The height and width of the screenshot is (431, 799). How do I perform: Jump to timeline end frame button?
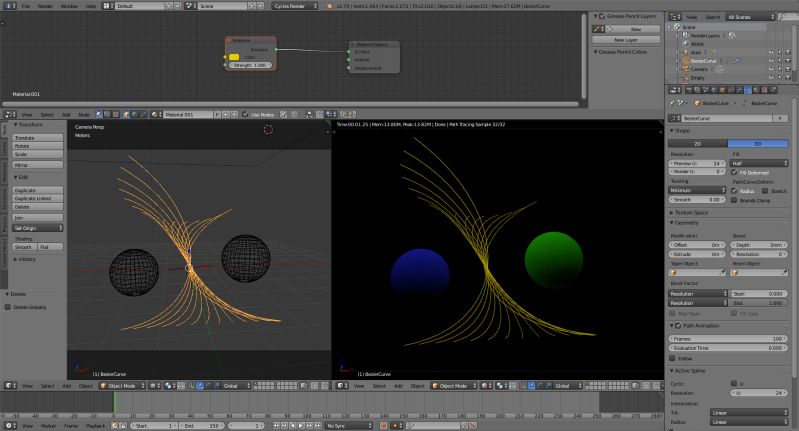click(317, 425)
